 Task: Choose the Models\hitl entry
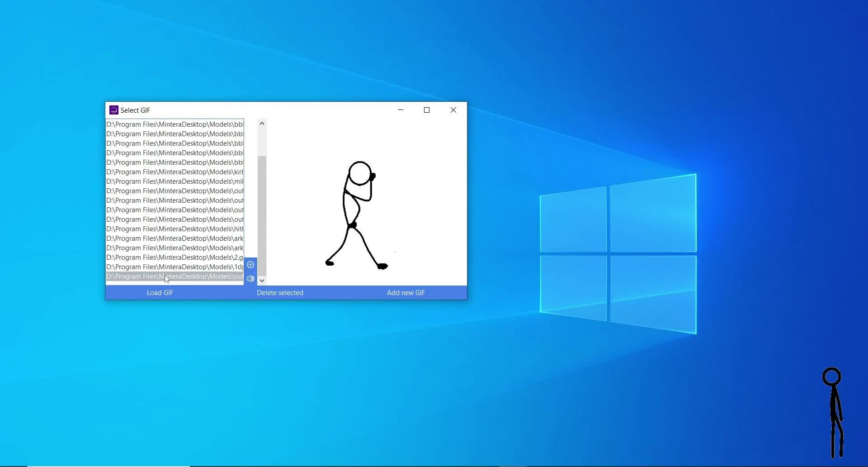coord(175,229)
